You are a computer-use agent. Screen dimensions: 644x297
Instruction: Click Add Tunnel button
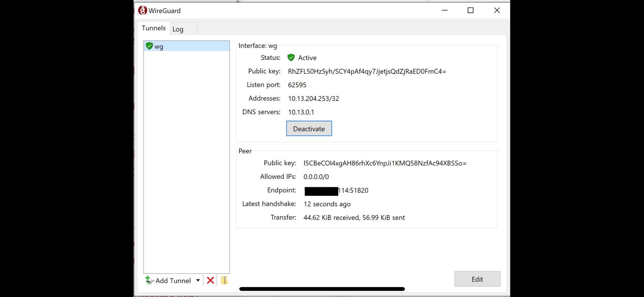[x=168, y=280]
